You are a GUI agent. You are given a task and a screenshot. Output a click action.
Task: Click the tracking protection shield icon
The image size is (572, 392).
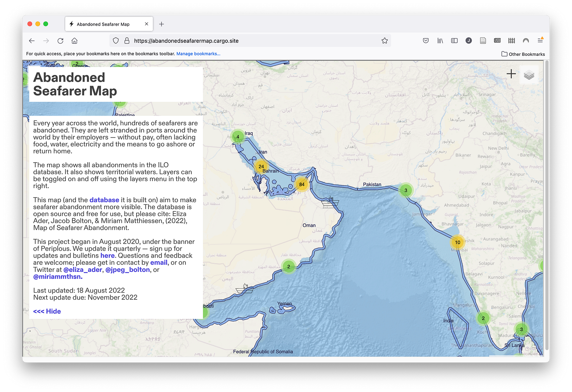click(115, 40)
